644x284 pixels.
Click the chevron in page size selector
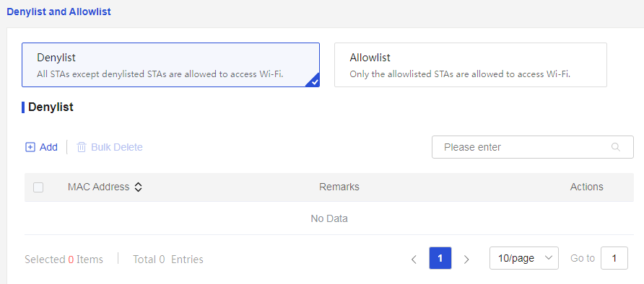[x=548, y=258]
